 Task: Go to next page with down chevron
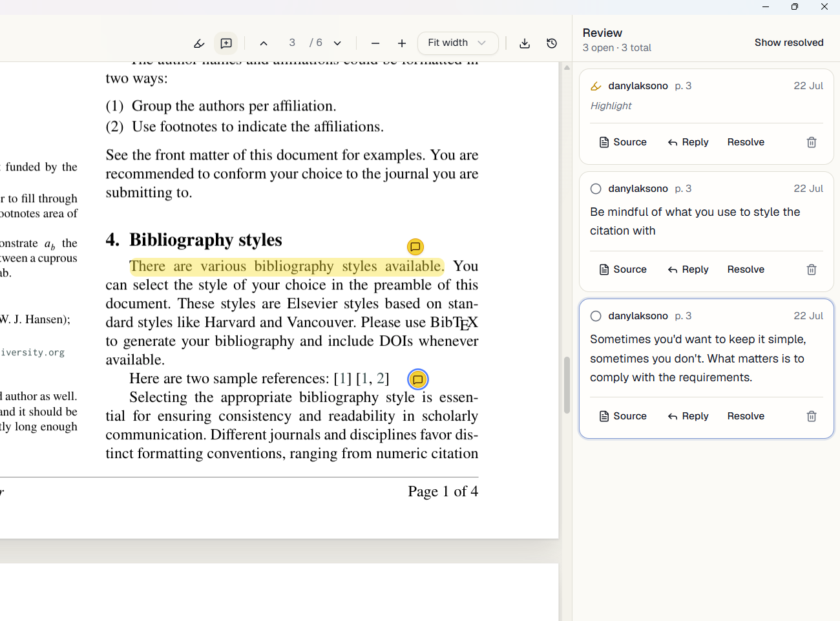[x=337, y=43]
